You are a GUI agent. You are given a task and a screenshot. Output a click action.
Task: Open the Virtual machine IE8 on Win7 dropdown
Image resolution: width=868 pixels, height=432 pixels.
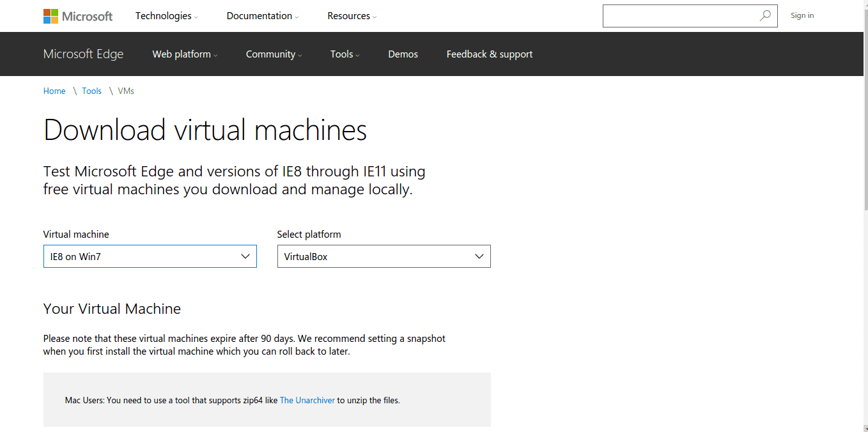click(150, 256)
